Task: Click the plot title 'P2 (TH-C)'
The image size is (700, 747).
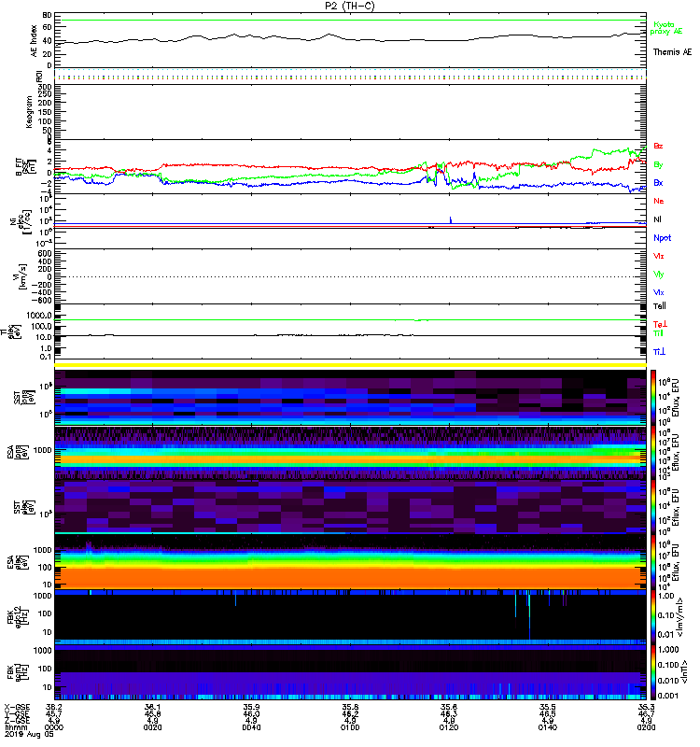Action: coord(349,6)
